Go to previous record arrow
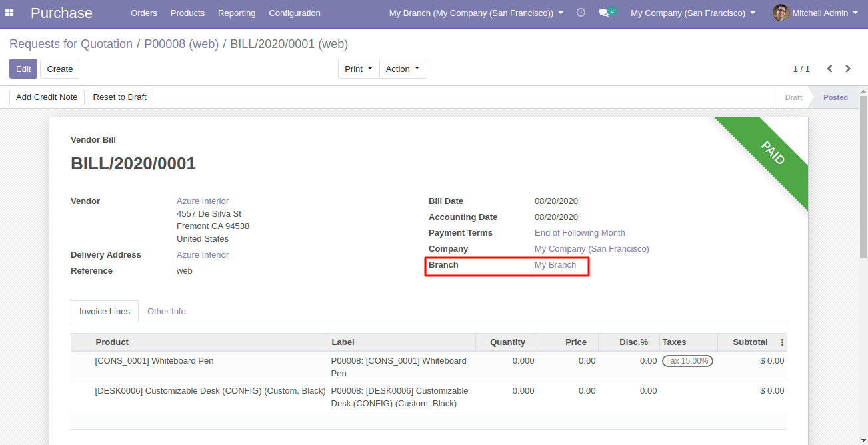The width and height of the screenshot is (868, 445). [x=830, y=69]
